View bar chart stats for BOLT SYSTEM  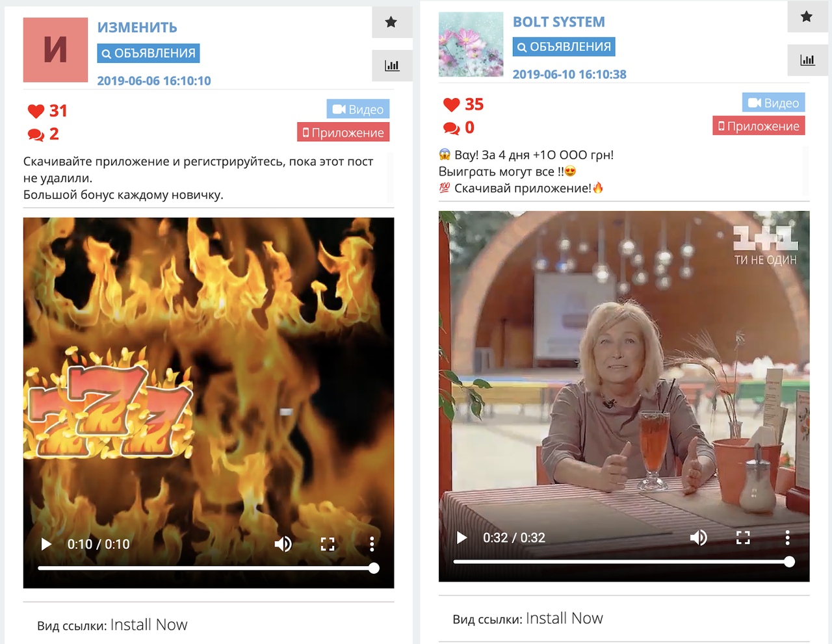coord(807,60)
